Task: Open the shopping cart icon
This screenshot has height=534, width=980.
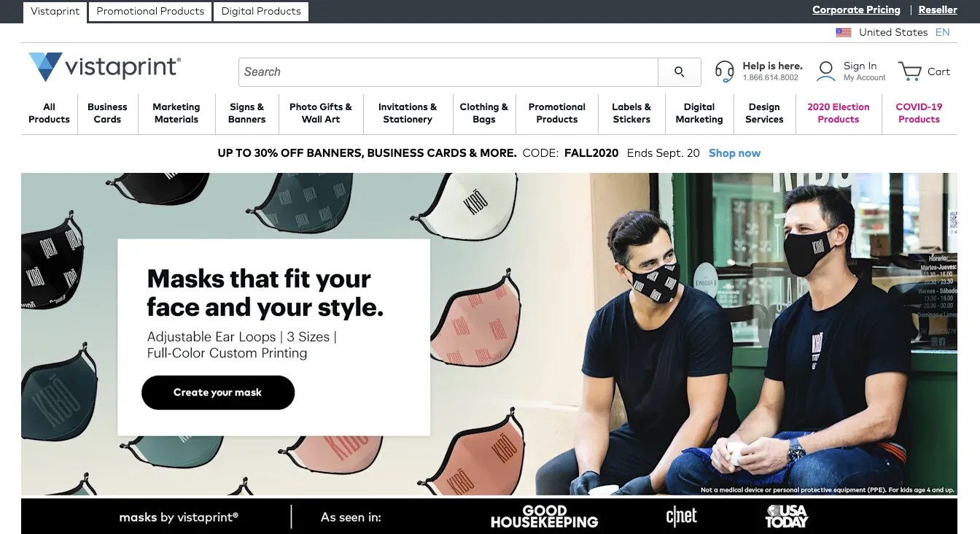Action: pos(909,71)
